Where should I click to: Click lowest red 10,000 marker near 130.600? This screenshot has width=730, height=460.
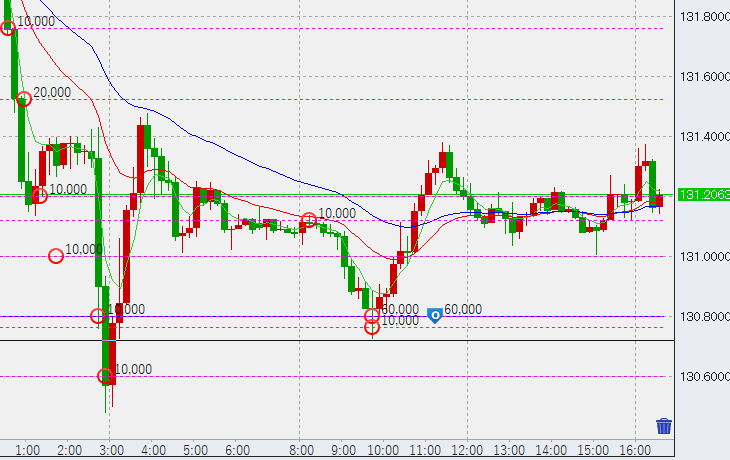tap(105, 376)
